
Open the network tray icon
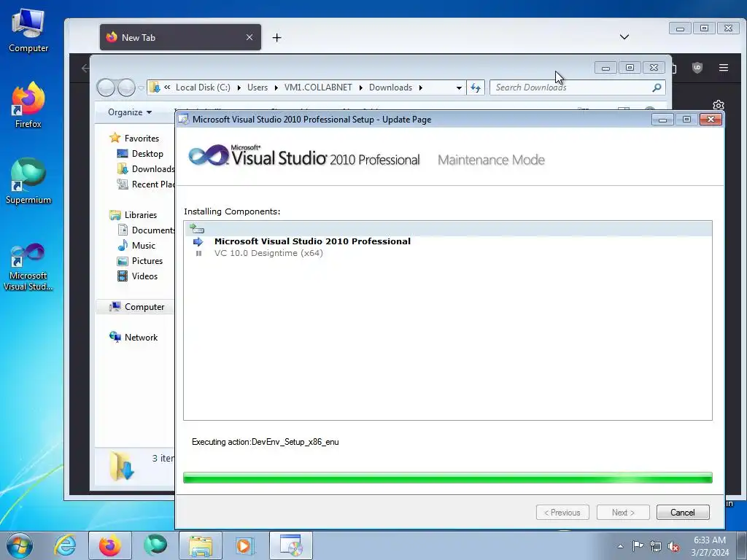(656, 546)
